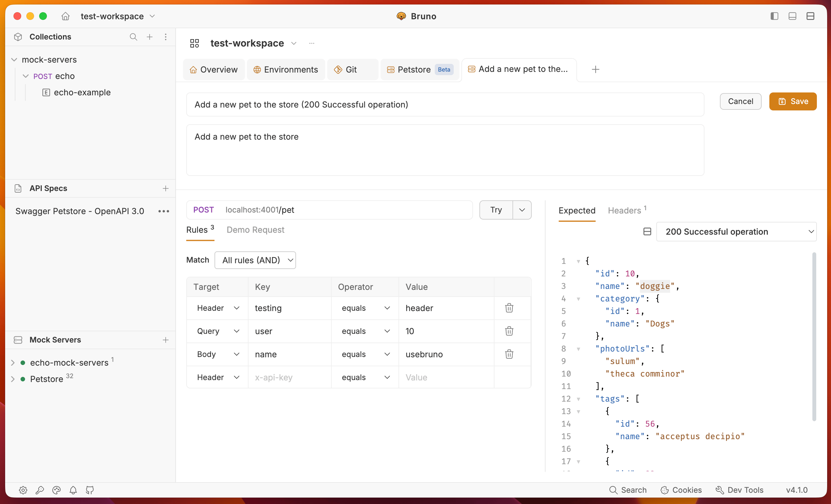Fold JSON category object on line 4
This screenshot has height=504, width=831.
click(x=578, y=299)
